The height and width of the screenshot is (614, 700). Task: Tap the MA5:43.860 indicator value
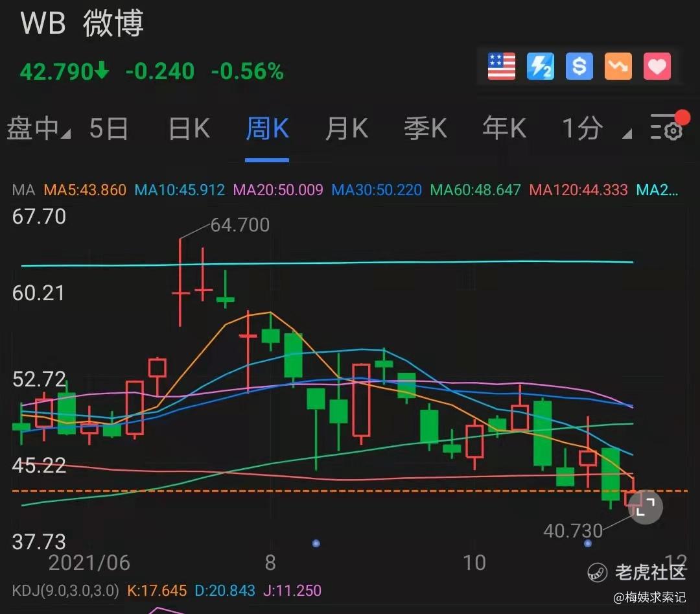click(x=85, y=190)
